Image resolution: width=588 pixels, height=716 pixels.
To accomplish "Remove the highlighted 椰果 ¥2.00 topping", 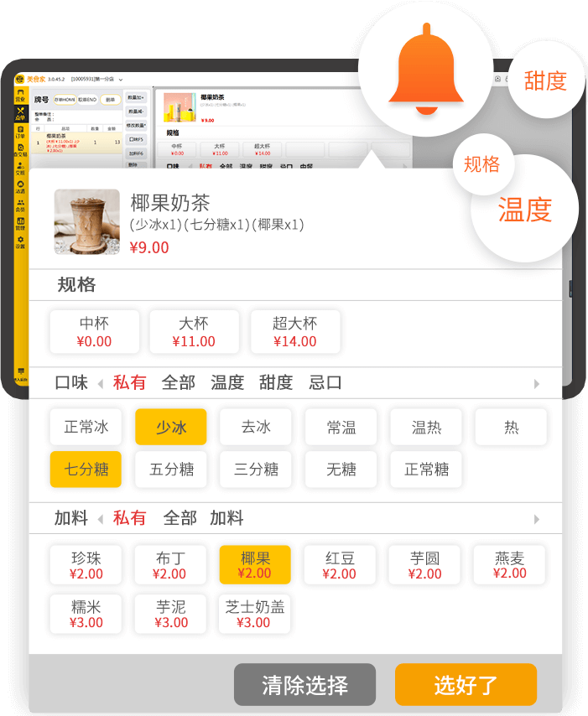I will tap(255, 565).
